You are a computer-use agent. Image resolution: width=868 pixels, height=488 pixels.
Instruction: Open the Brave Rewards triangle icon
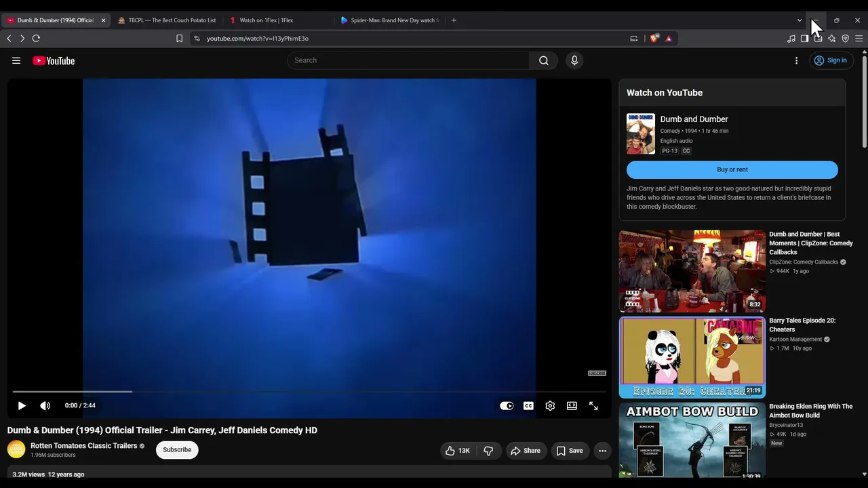tap(669, 39)
